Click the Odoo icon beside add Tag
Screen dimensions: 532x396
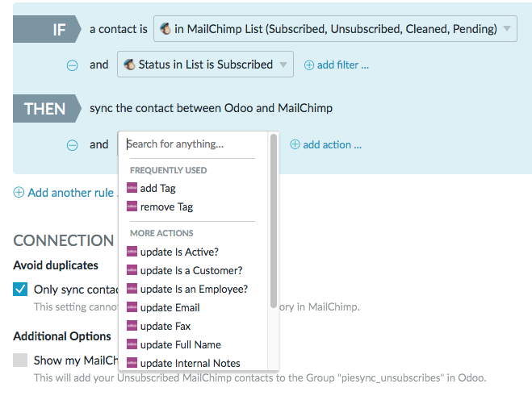click(132, 187)
